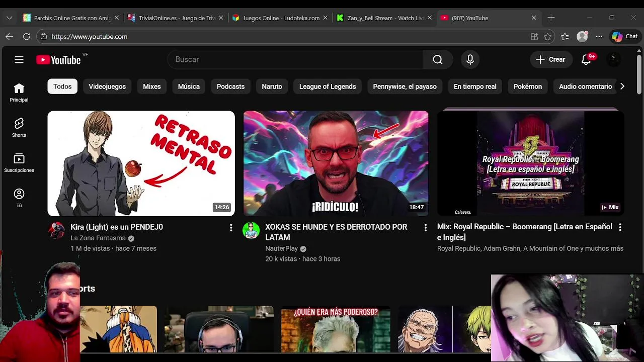Screen dimensions: 644x362
Task: Open the notifications bell
Action: point(586,59)
